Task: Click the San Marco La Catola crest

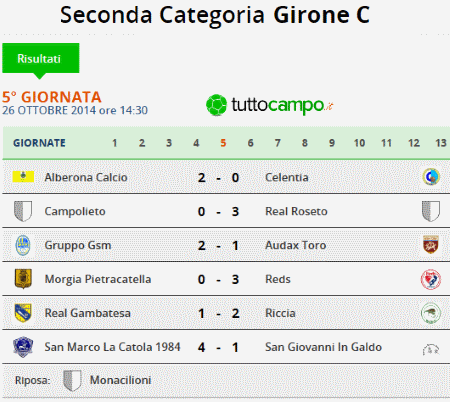Action: coord(23,347)
